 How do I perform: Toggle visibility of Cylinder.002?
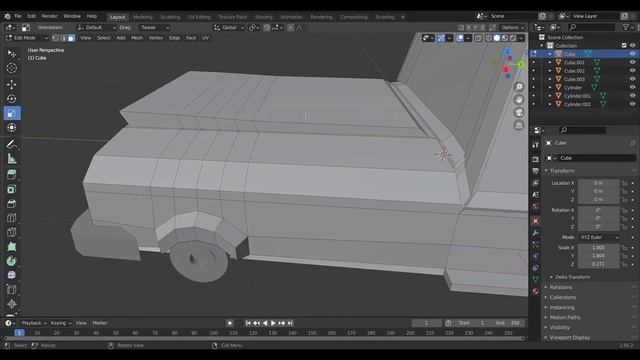(632, 104)
